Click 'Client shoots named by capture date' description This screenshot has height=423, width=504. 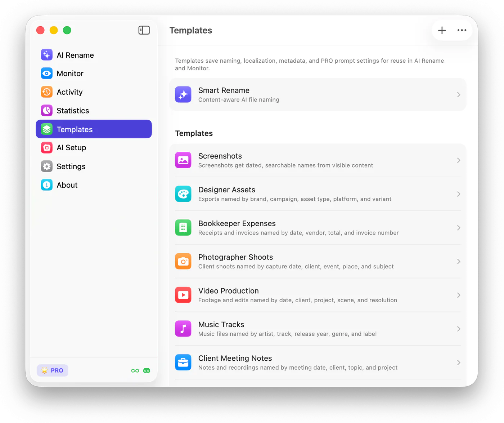(x=296, y=266)
